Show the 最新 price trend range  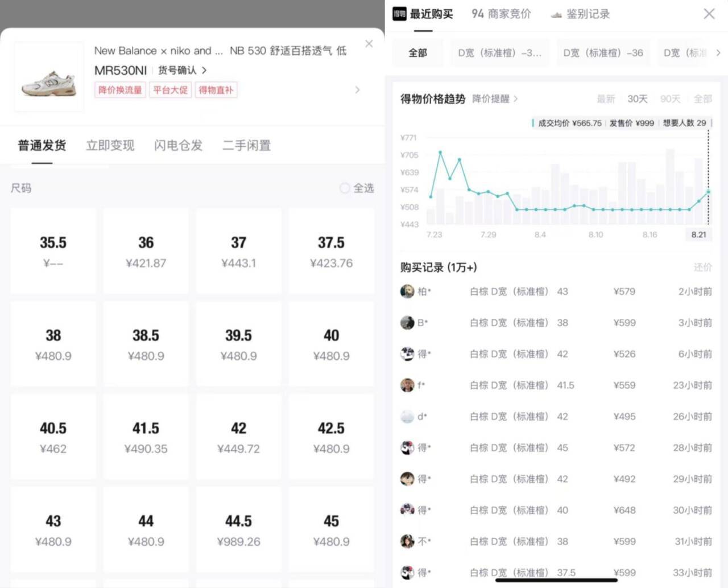click(x=606, y=99)
